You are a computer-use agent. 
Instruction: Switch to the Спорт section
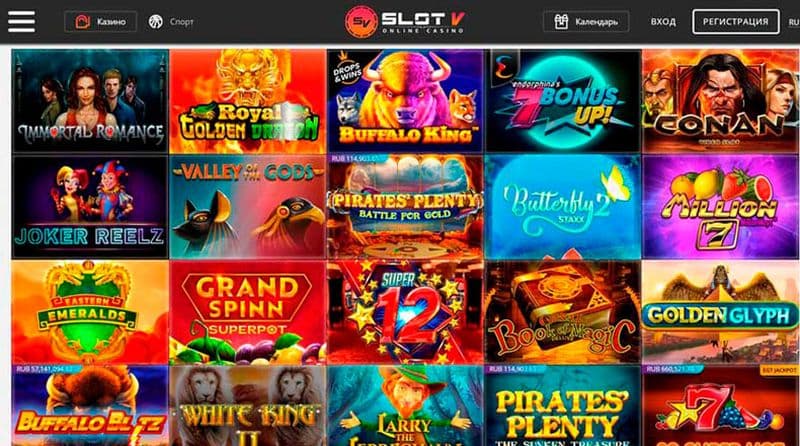(x=171, y=21)
